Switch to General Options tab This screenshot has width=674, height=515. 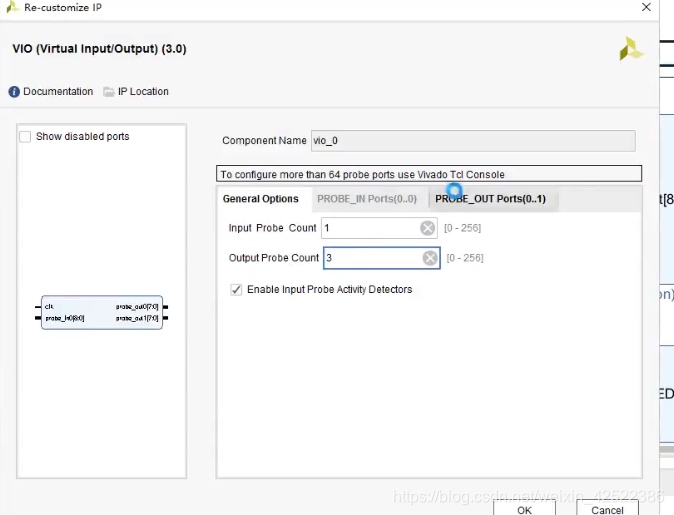point(260,199)
